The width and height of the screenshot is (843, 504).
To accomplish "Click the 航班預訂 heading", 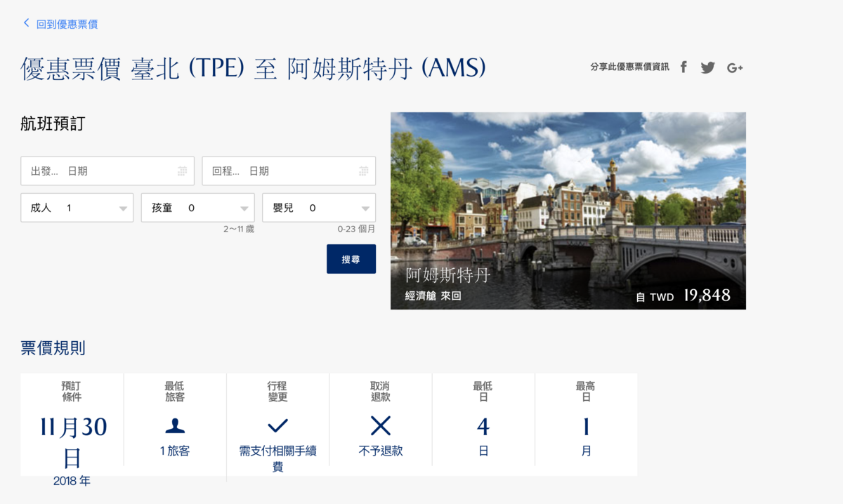I will click(x=53, y=124).
